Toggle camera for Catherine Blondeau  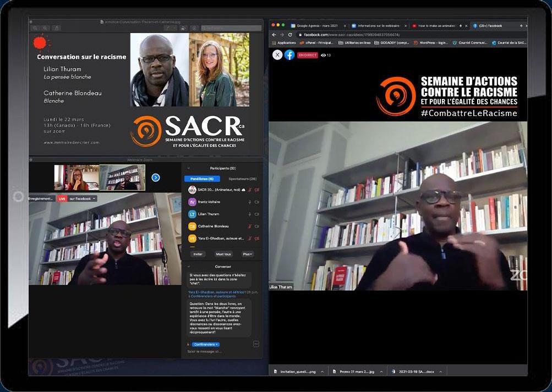click(x=256, y=226)
